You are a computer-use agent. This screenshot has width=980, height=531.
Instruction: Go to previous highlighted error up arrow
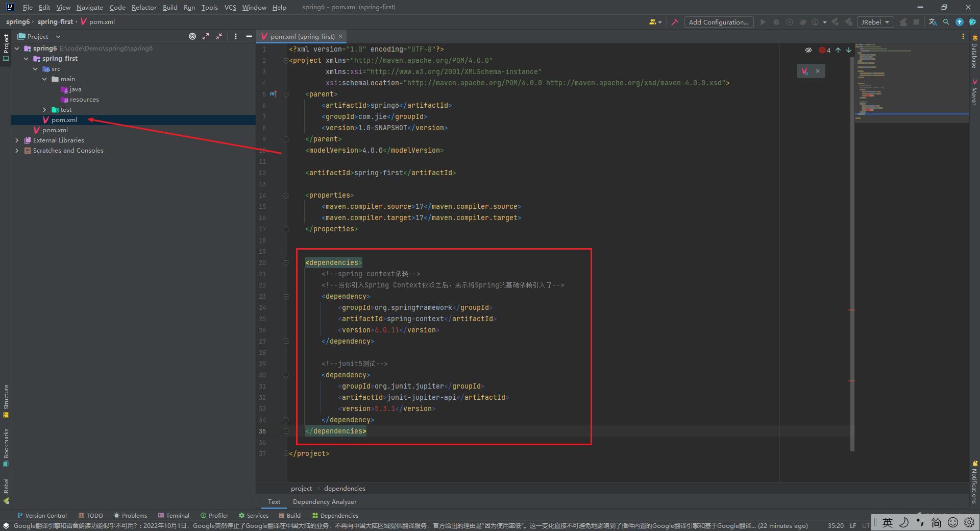coord(838,50)
